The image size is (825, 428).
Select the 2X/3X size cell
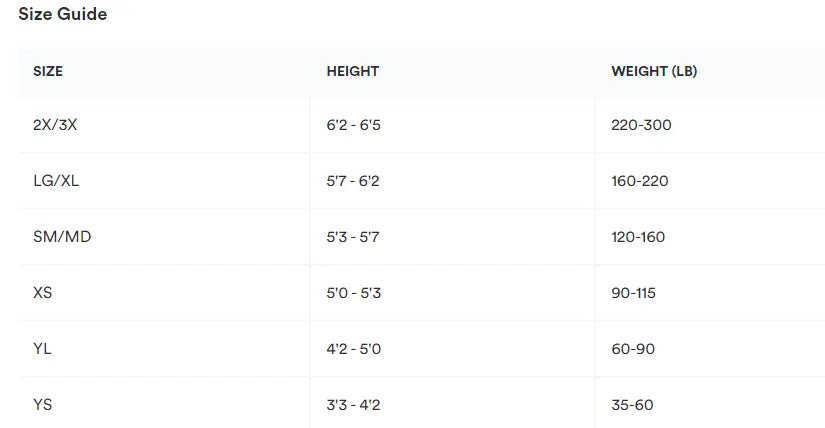click(55, 125)
